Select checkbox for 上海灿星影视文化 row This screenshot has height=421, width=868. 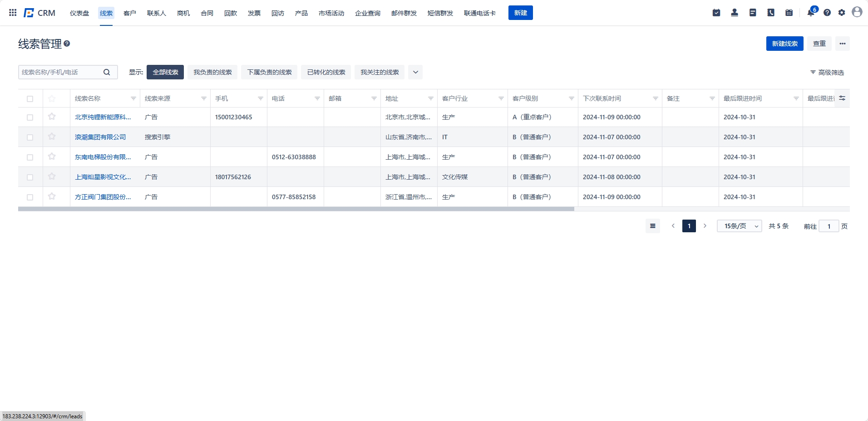[30, 177]
